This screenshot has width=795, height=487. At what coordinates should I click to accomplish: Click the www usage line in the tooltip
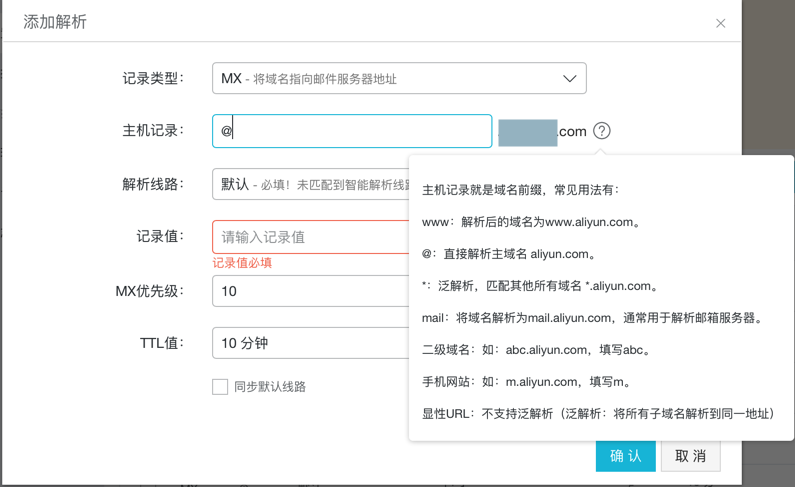coord(532,222)
